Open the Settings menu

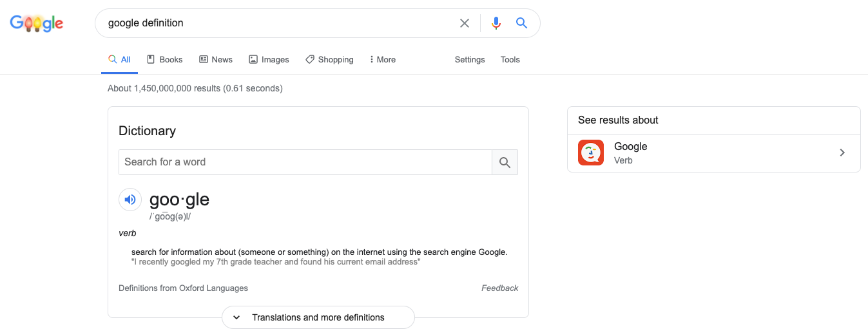click(470, 59)
